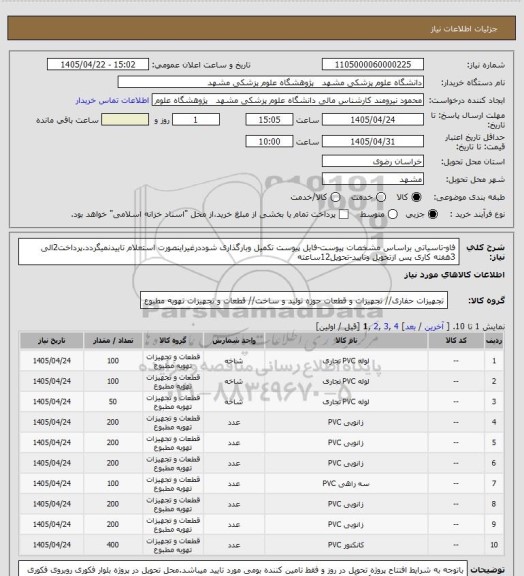Click the نام کالا column header
Image resolution: width=524 pixels, height=576 pixels.
point(346,341)
